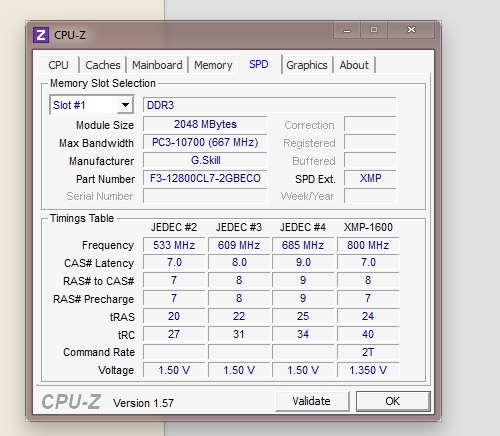Click the tRAS value 25

pyautogui.click(x=303, y=316)
